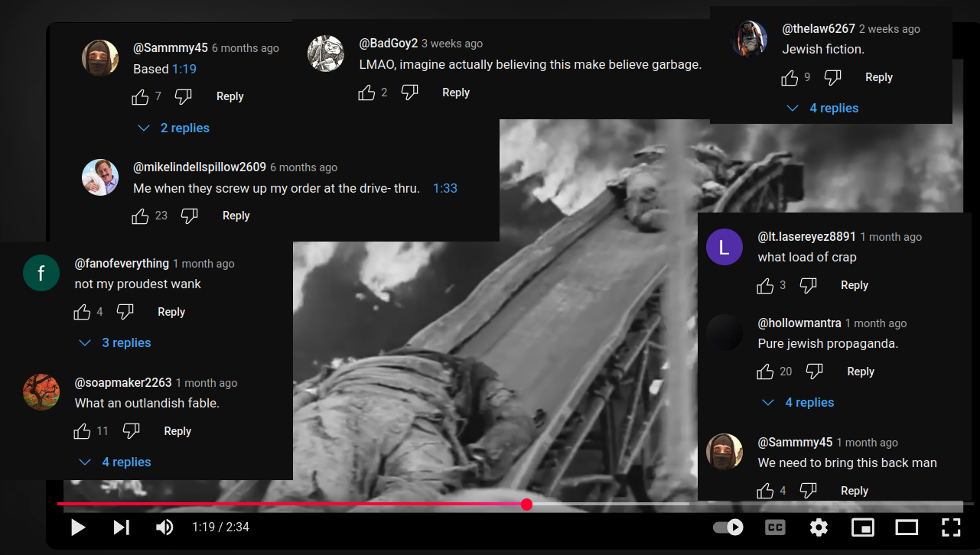Seek on the unplayed grey progress bar
980x555 pixels.
point(750,505)
